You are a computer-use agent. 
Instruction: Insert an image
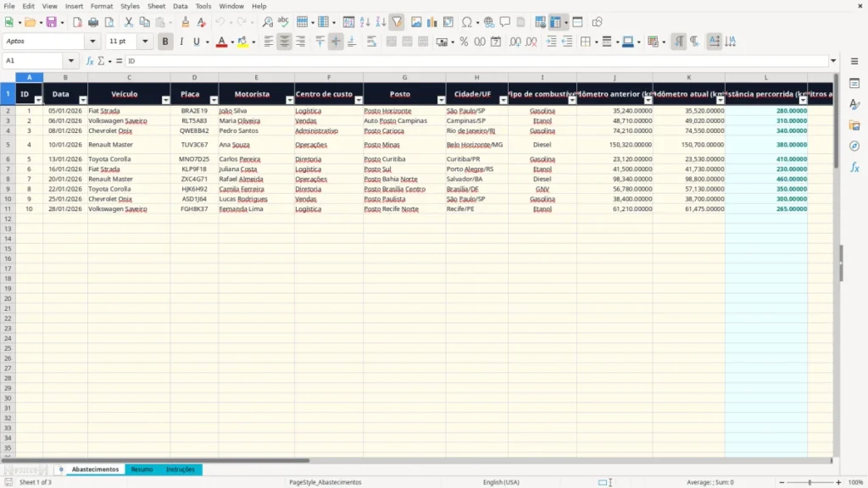tap(416, 22)
